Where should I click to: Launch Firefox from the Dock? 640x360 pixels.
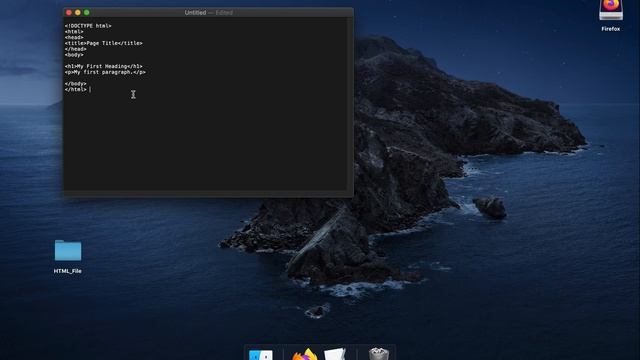coord(304,354)
